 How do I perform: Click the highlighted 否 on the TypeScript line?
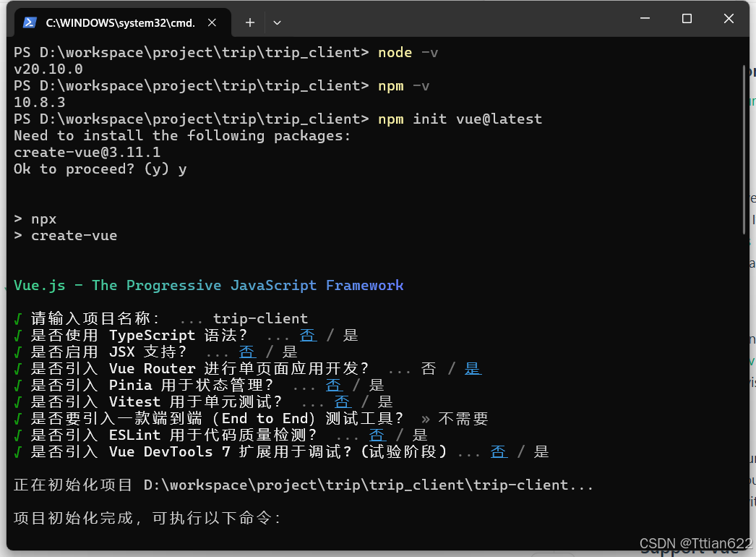309,335
